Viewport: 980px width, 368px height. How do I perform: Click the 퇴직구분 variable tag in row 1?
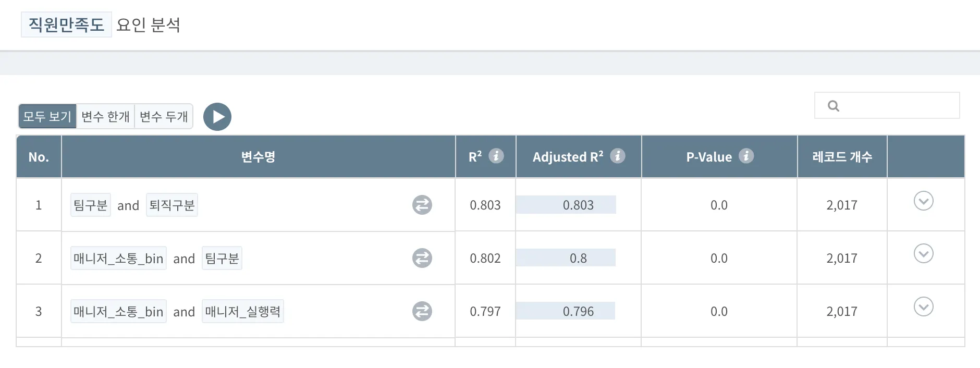[171, 205]
